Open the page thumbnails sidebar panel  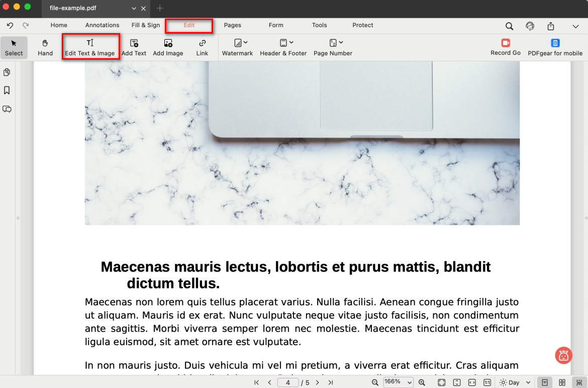(7, 72)
